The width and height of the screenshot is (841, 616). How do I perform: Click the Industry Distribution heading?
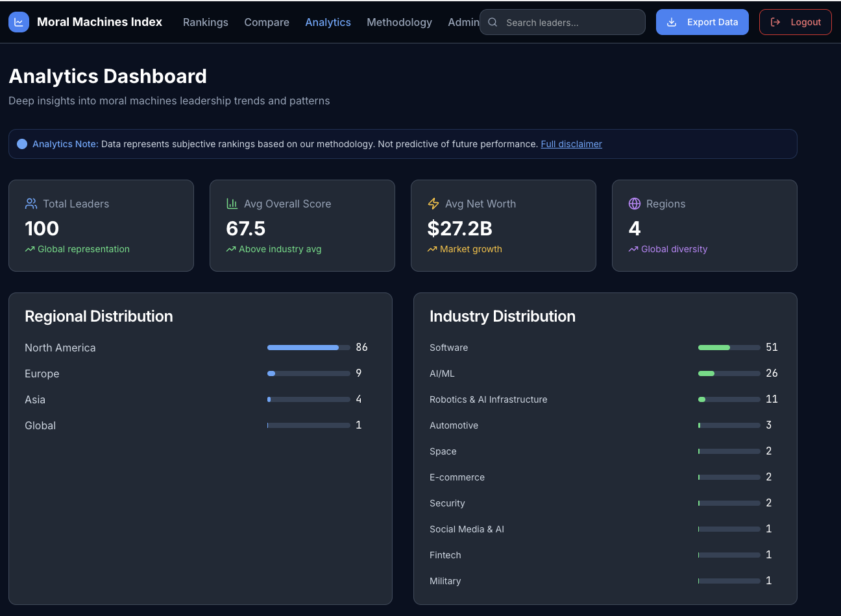click(x=502, y=316)
